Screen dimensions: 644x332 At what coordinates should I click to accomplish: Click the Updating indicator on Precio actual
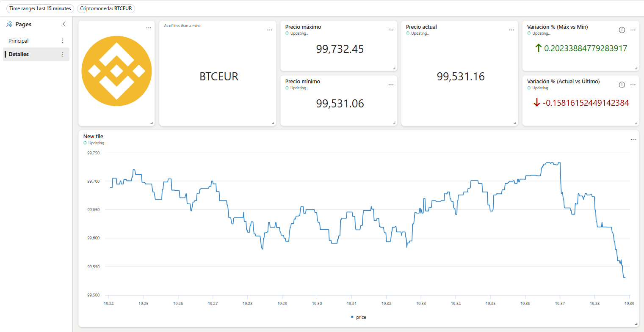pyautogui.click(x=417, y=33)
